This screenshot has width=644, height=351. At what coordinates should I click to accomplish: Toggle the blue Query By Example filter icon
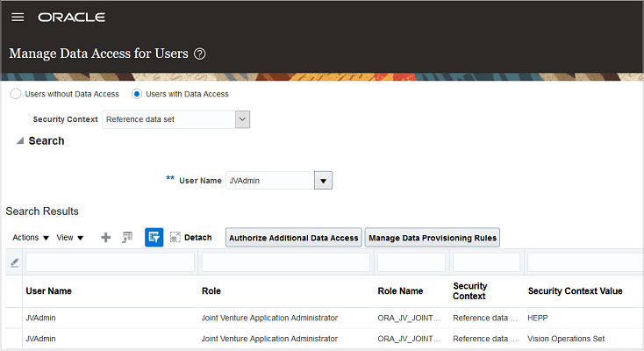coord(154,237)
